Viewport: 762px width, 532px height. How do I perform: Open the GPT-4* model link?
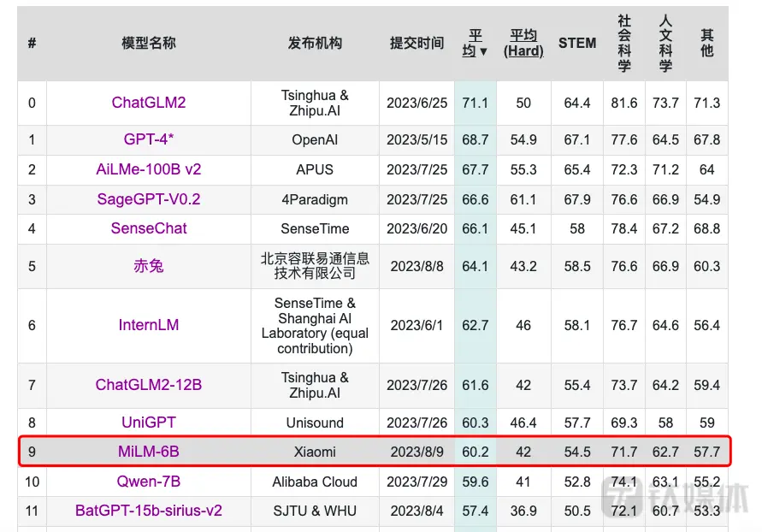tap(148, 139)
